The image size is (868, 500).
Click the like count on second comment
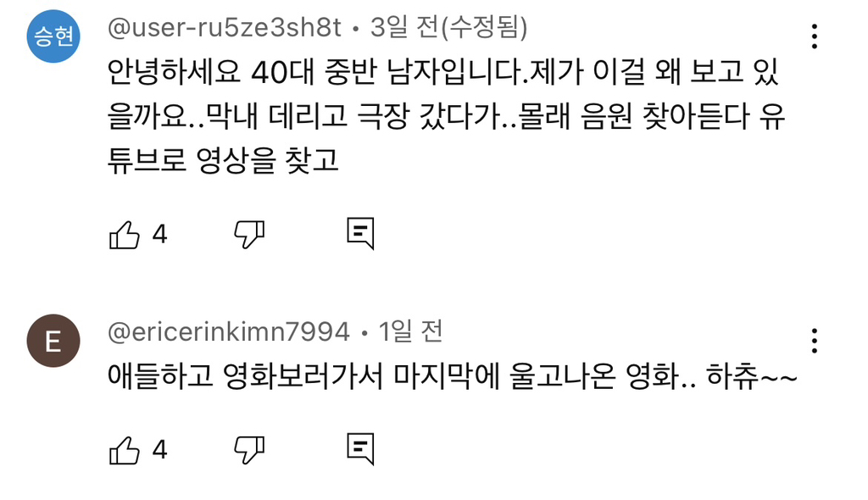pos(159,450)
